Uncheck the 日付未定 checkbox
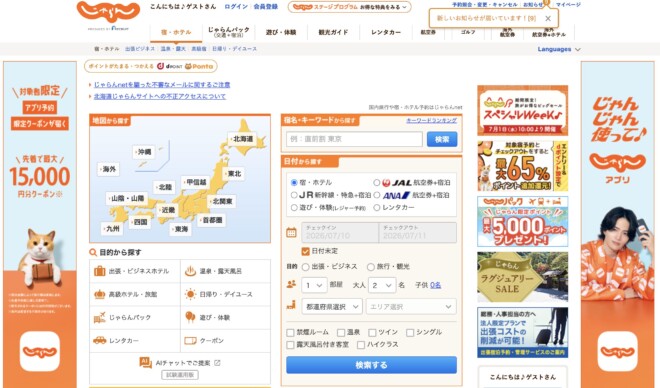Viewport: 660px width, 388px height. coord(306,251)
